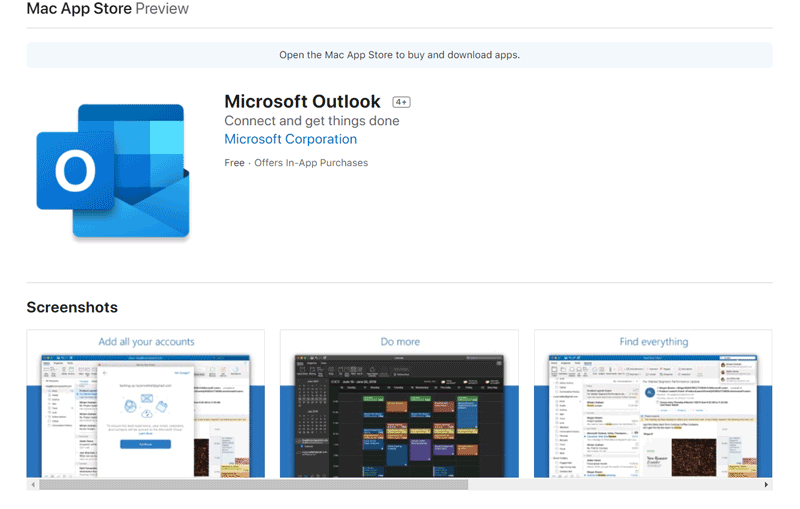Click the 'Open the Mac App Store' banner

pyautogui.click(x=399, y=55)
